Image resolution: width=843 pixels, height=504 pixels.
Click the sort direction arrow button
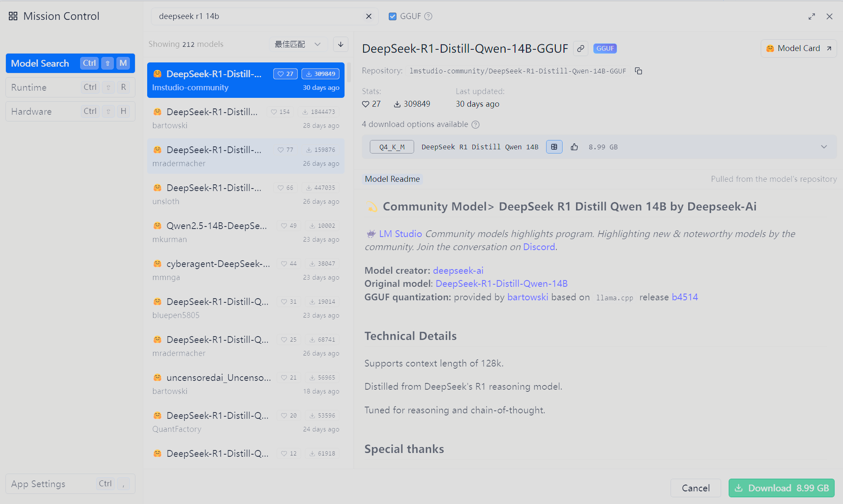click(x=341, y=44)
